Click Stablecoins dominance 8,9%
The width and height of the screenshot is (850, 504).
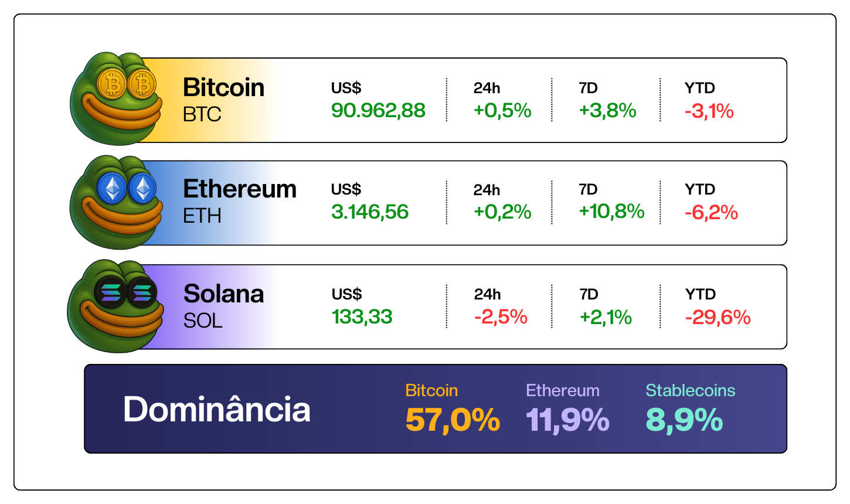click(684, 421)
